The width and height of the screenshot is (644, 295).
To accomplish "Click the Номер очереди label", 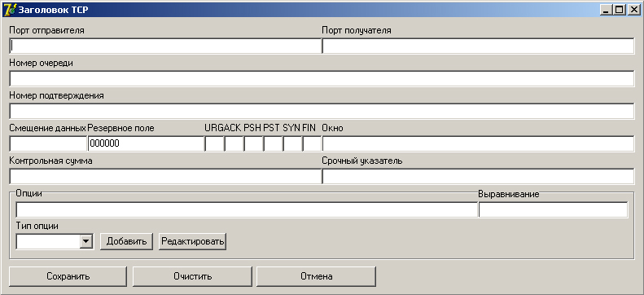I will point(41,64).
